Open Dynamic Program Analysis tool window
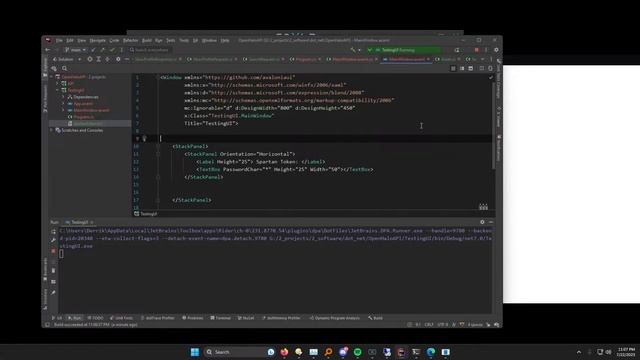Viewport: 640px width, 360px height. point(335,318)
